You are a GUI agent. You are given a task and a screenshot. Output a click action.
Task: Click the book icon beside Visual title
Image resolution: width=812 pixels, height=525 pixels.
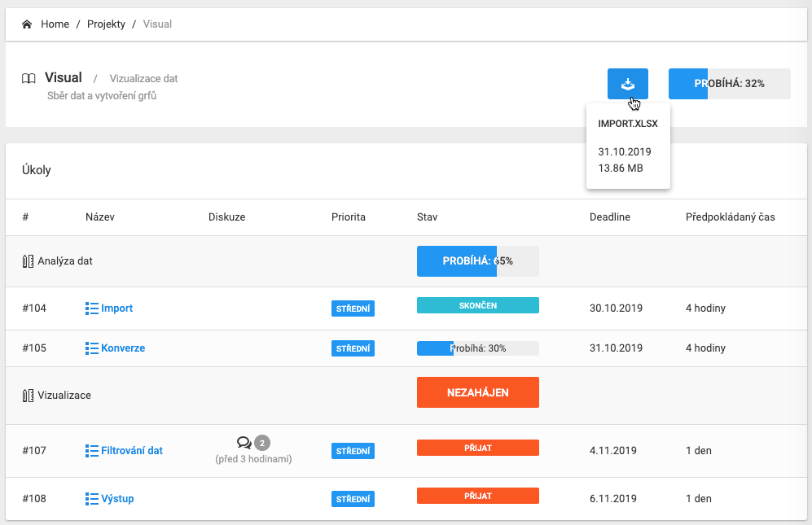29,79
